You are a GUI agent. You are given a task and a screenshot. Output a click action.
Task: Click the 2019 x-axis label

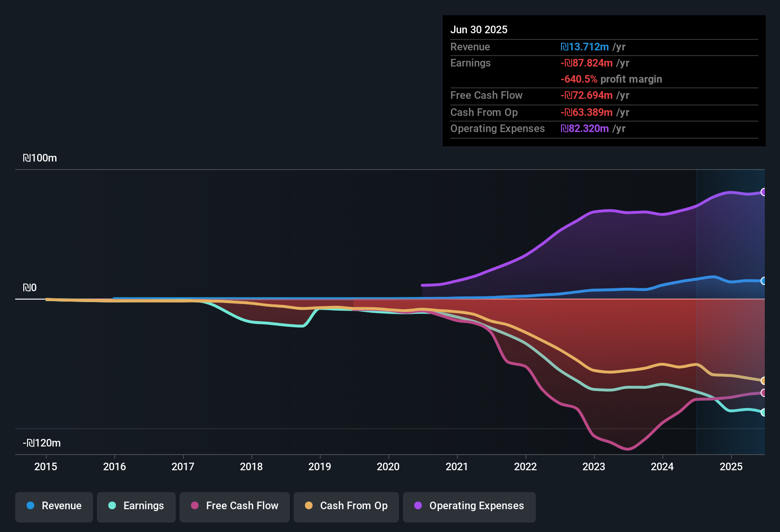point(320,466)
